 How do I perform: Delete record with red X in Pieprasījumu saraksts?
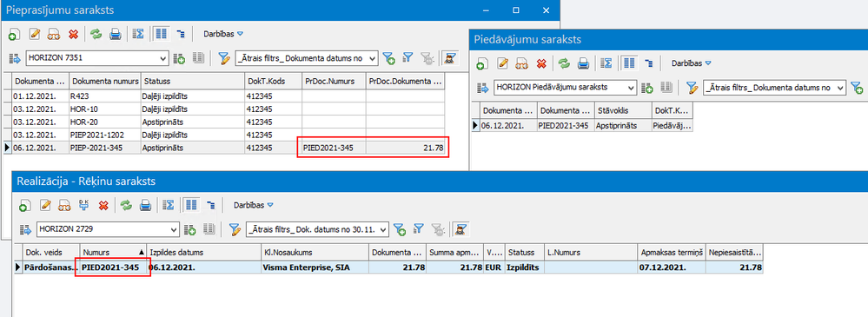point(72,34)
